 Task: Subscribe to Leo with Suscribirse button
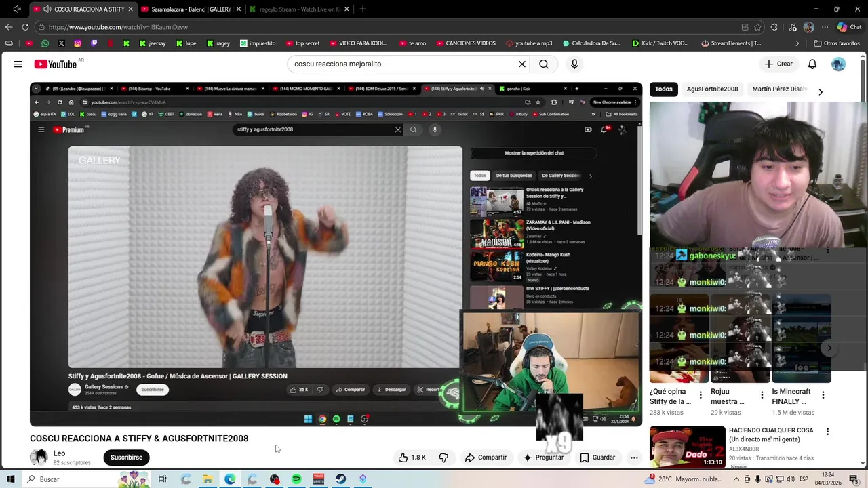126,457
